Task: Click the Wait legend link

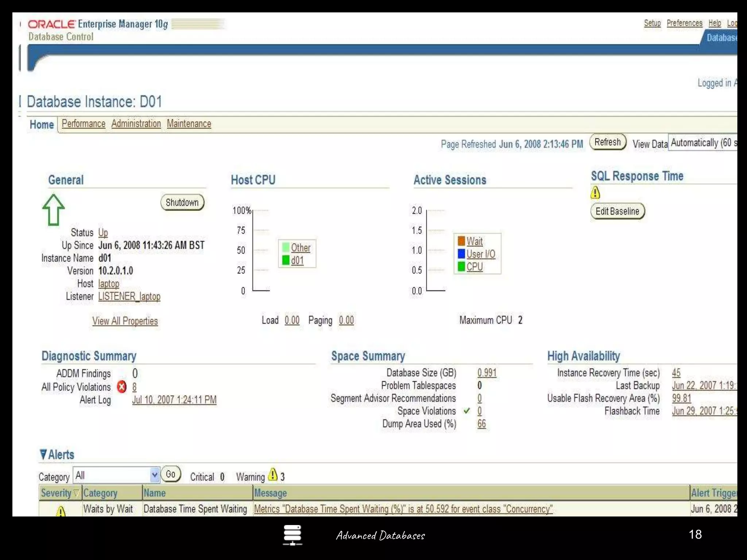Action: [475, 241]
